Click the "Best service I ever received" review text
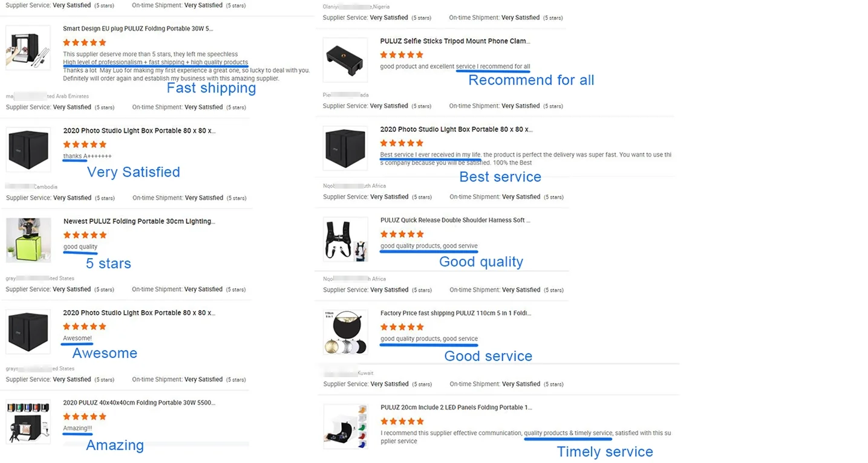 click(x=430, y=155)
